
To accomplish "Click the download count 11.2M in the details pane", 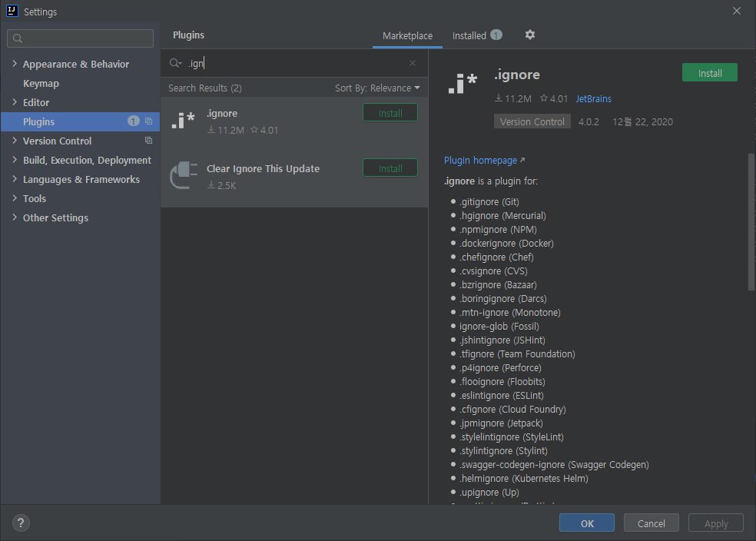I will coord(513,98).
